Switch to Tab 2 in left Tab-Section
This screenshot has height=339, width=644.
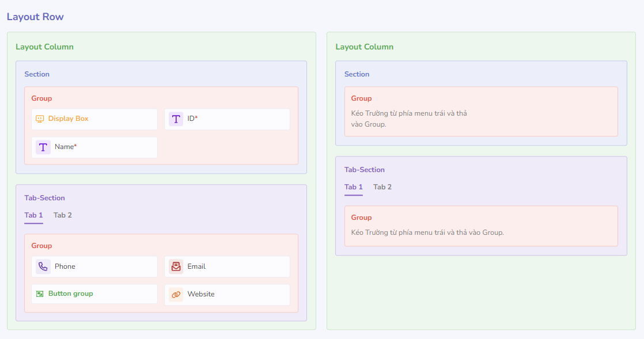click(x=63, y=215)
